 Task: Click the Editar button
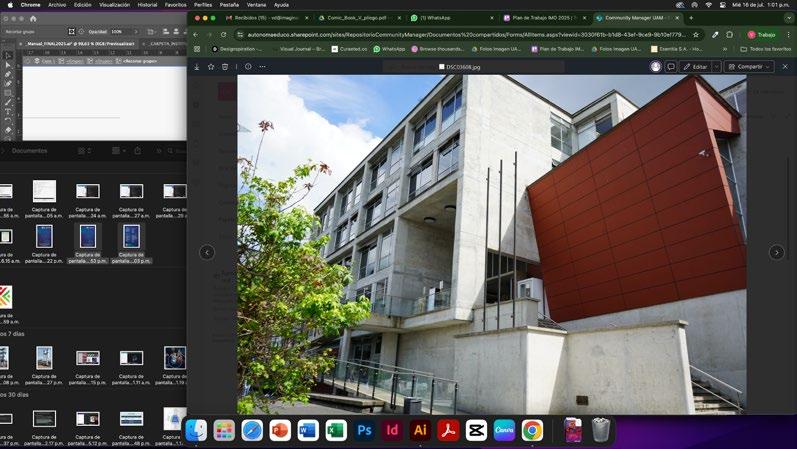click(x=696, y=67)
